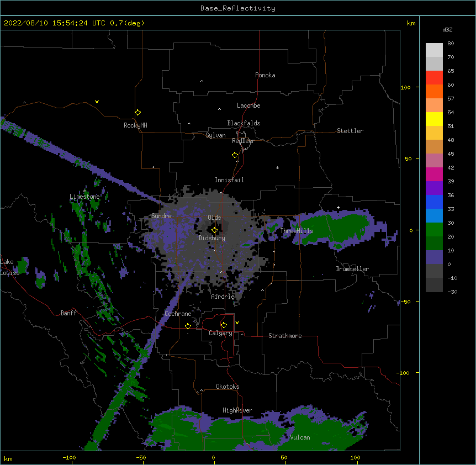
Task: Click the Lacombe city label
Action: click(x=248, y=105)
